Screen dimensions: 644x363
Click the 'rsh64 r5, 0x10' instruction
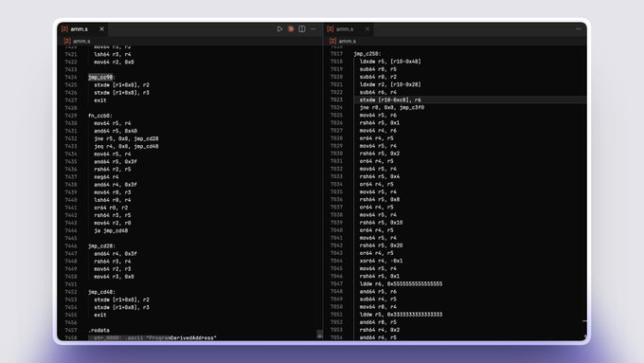coord(381,223)
